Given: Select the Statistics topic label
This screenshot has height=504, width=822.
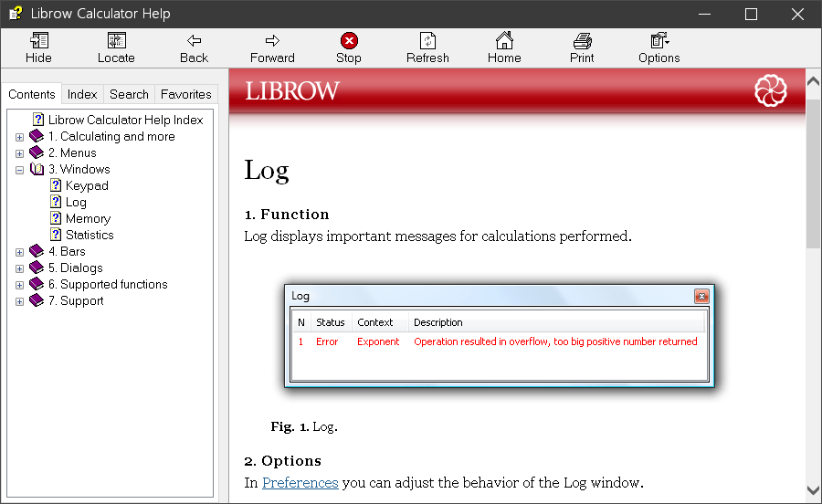Looking at the screenshot, I should click(x=90, y=234).
